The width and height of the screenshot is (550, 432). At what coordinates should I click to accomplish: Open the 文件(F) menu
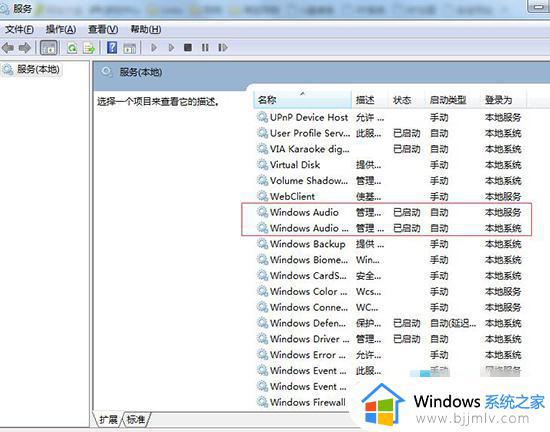(19, 29)
